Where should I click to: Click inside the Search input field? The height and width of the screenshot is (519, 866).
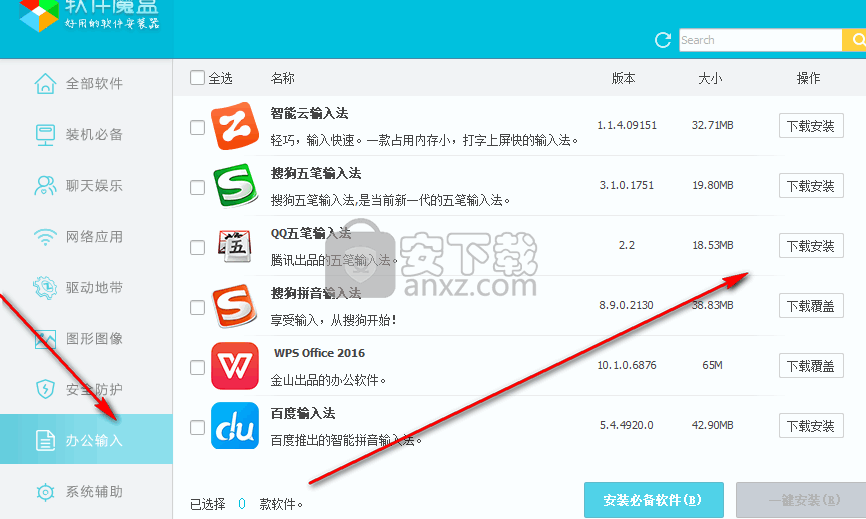click(x=761, y=40)
